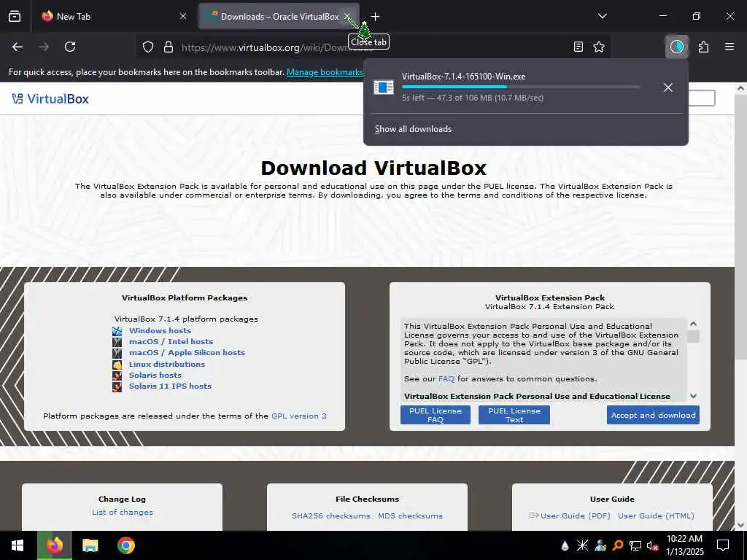The image size is (747, 560).
Task: Open a new tab with plus button
Action: tap(376, 17)
